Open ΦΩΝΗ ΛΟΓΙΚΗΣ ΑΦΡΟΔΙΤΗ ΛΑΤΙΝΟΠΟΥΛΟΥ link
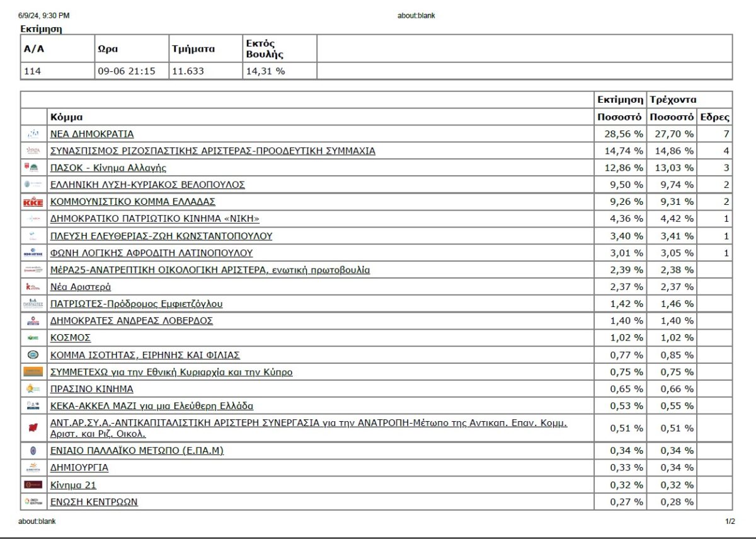Viewport: 756px width, 539px height. click(x=151, y=253)
